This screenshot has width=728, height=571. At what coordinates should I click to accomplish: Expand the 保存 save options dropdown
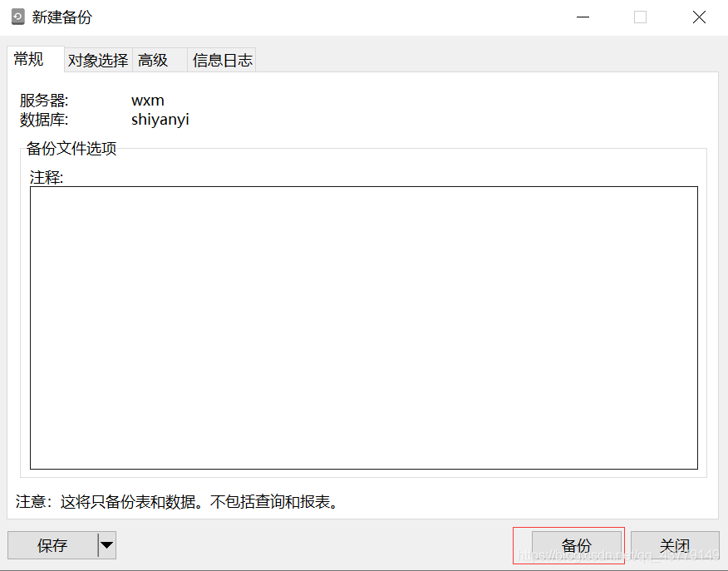tap(107, 545)
